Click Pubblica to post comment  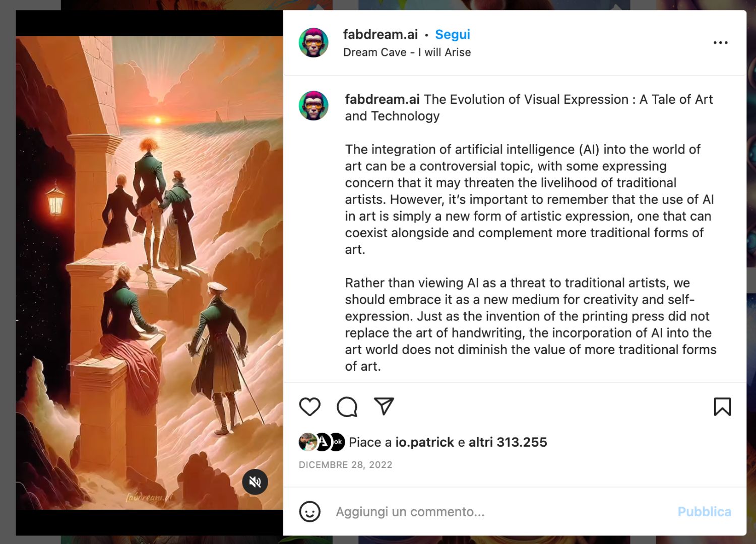point(704,512)
